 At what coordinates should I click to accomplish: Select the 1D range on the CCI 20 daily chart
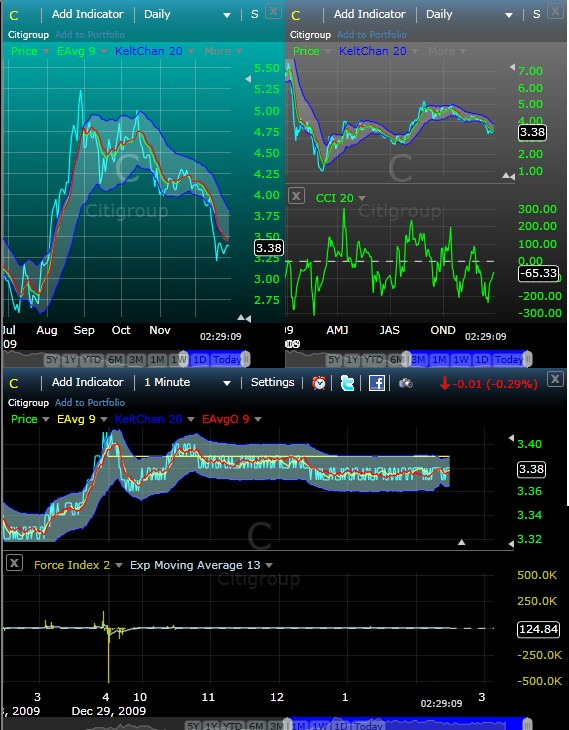[482, 359]
